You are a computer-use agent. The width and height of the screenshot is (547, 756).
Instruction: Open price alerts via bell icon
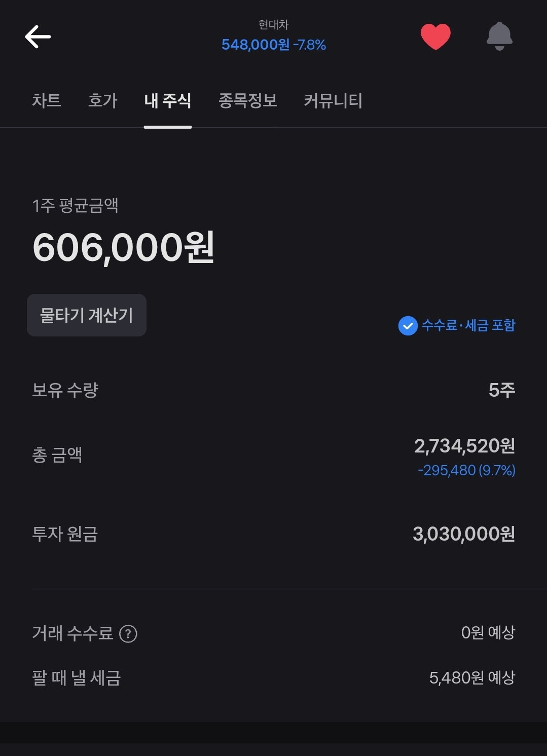(x=499, y=36)
